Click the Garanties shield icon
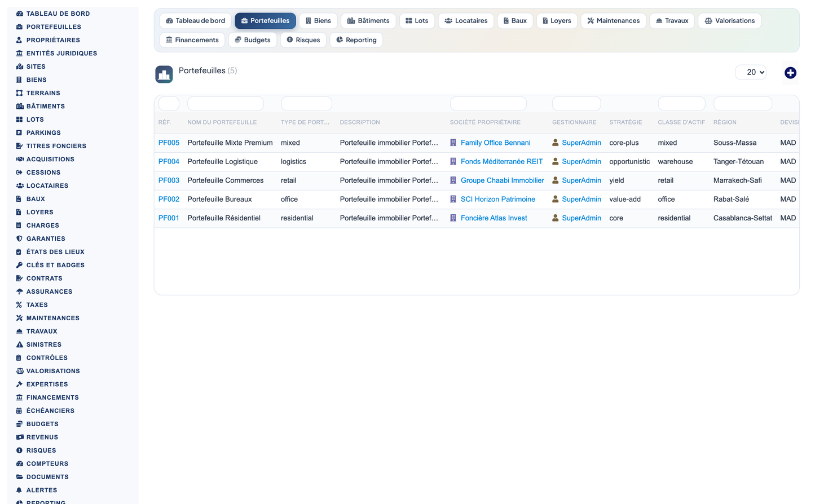 click(x=20, y=238)
